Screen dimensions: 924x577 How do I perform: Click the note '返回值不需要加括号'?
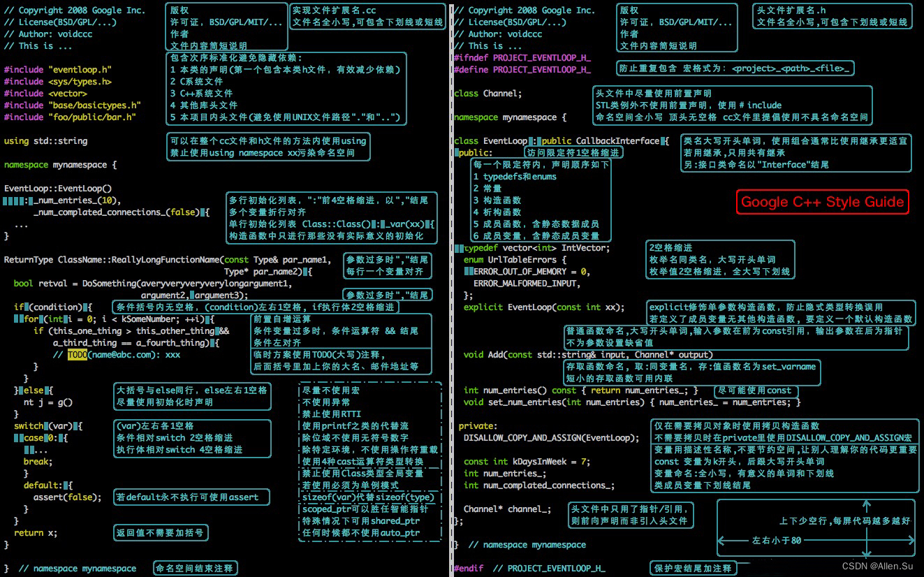160,533
